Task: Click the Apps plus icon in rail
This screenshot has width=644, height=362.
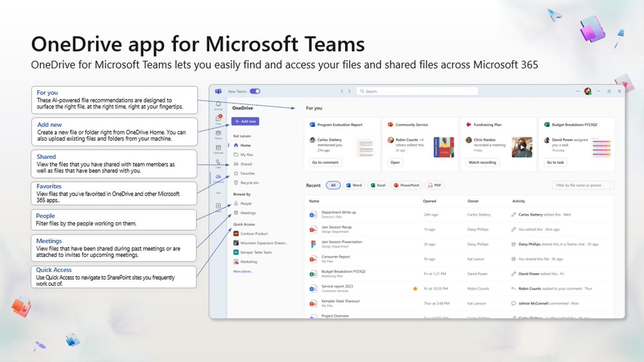Action: pos(218,206)
